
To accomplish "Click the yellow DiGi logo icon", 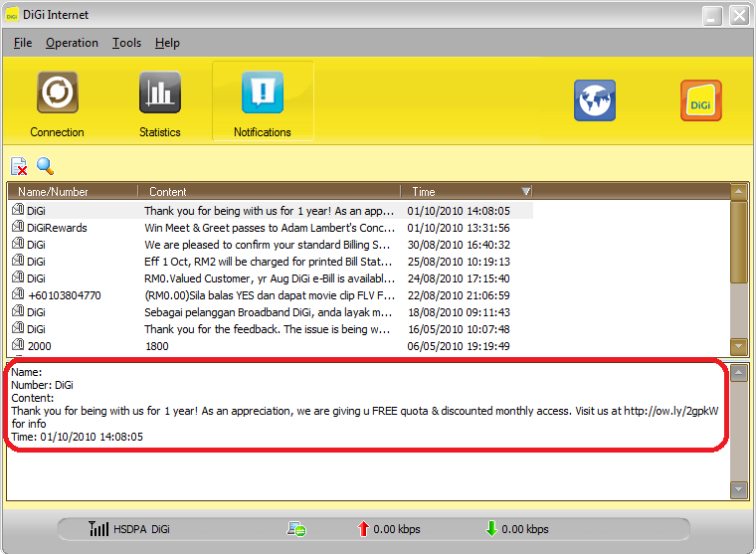I will (x=700, y=100).
